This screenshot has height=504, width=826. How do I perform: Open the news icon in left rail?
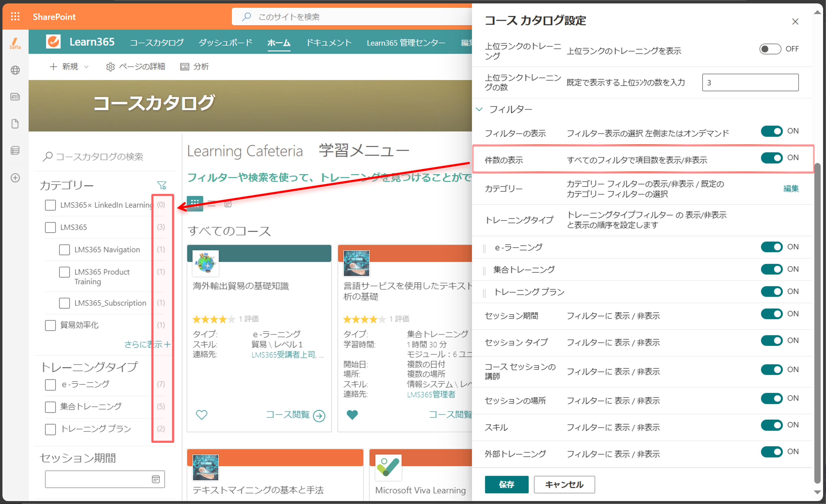coord(15,97)
